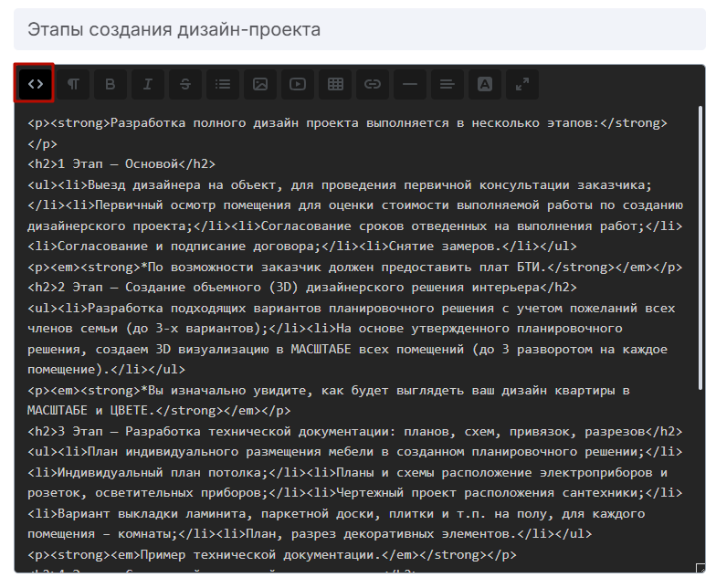Click the 'Пример технической документации' code line
The width and height of the screenshot is (716, 588).
click(x=272, y=554)
